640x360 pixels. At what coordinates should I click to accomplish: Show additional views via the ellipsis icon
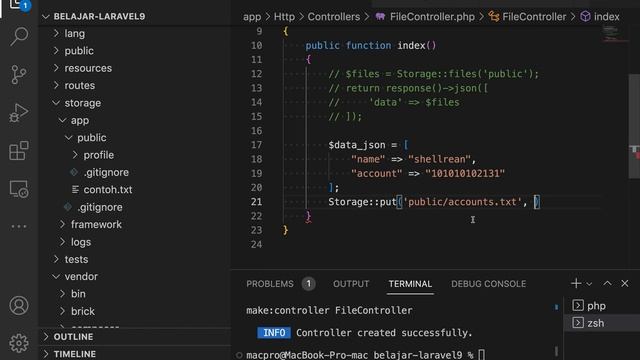tap(19, 226)
